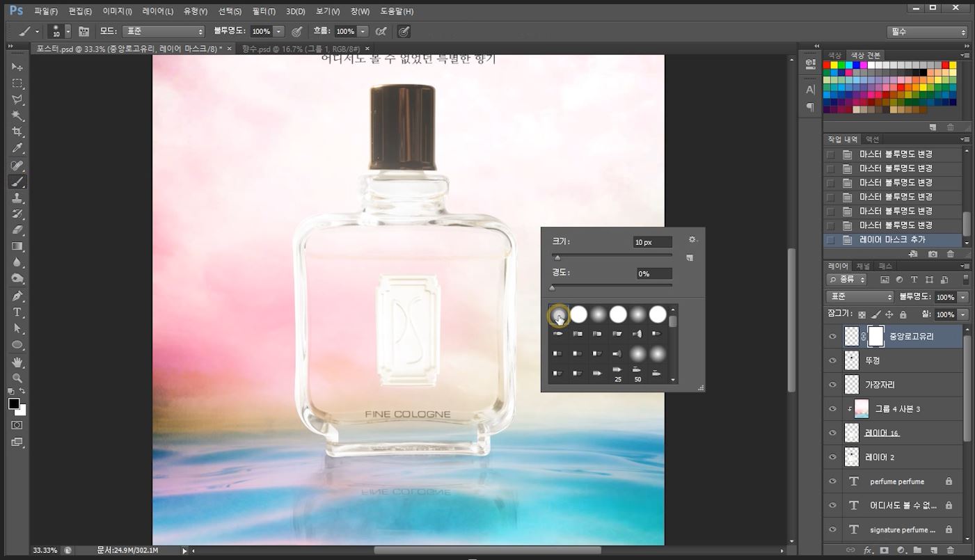The image size is (975, 560).
Task: Select the Eraser tool
Action: (x=17, y=230)
